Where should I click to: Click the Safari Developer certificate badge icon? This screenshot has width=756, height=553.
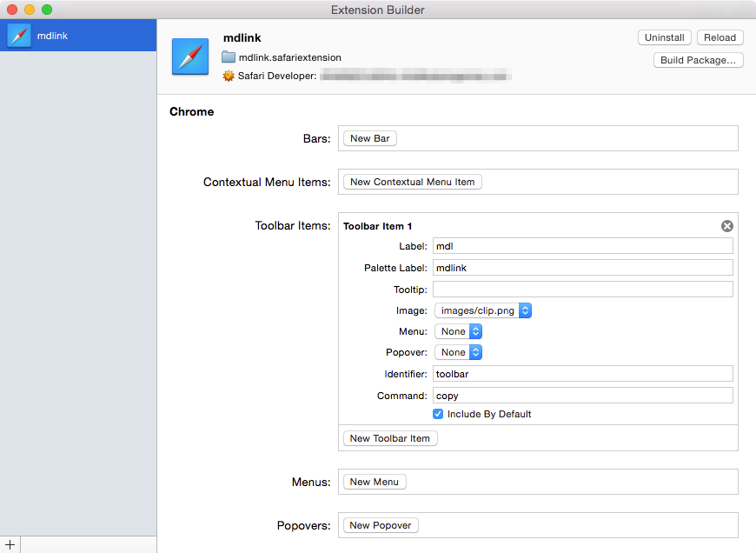tap(228, 75)
